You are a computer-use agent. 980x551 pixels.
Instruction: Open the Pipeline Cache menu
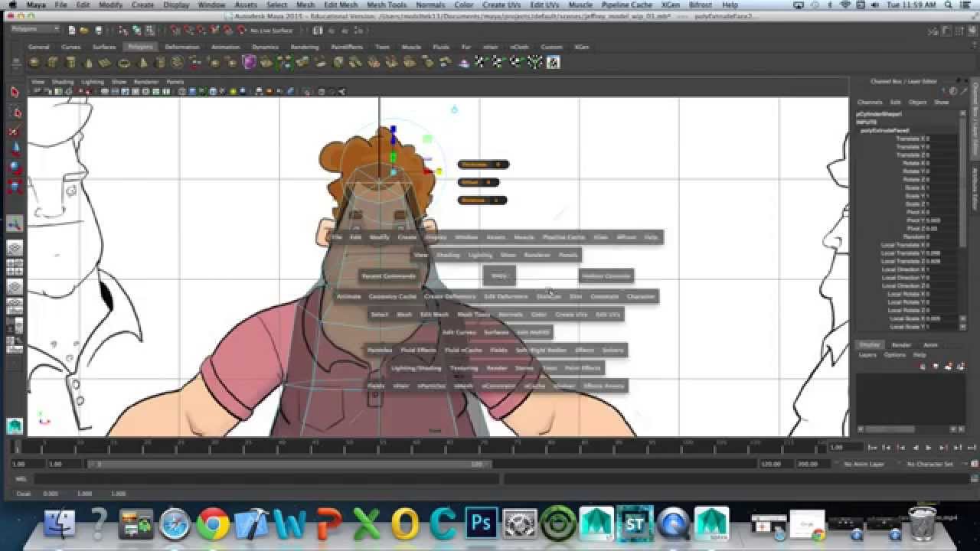click(626, 5)
